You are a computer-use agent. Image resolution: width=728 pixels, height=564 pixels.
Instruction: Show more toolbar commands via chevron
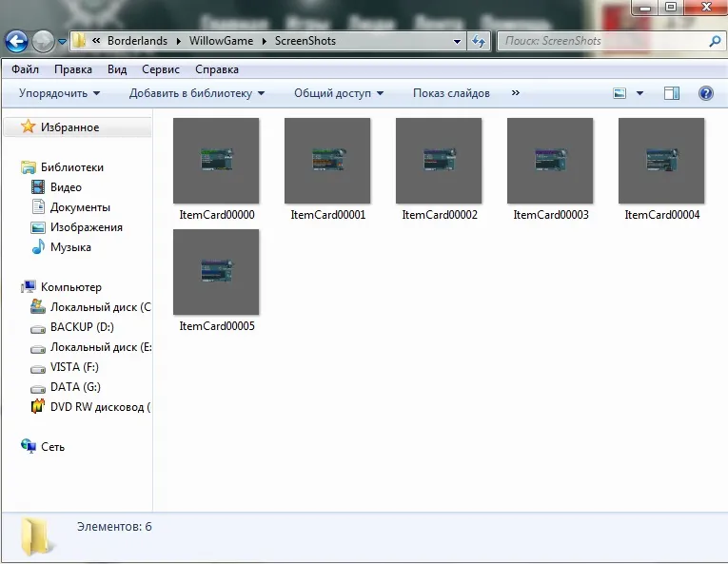pos(515,93)
